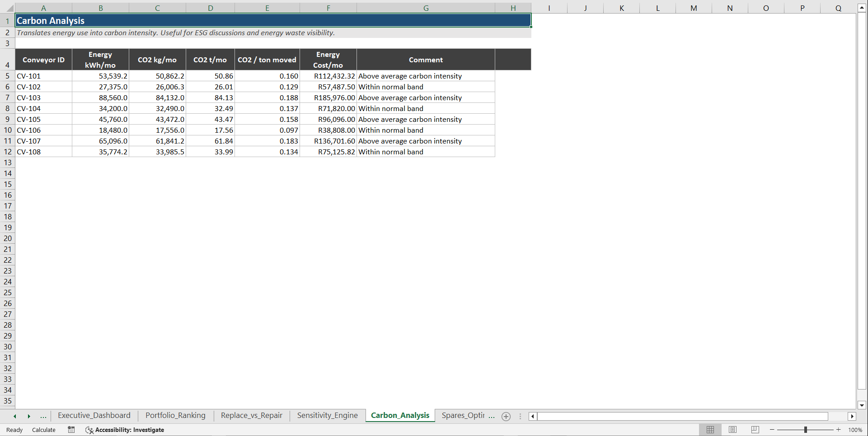Click the Energy Cost/mo header cell
The height and width of the screenshot is (436, 868).
(x=328, y=60)
